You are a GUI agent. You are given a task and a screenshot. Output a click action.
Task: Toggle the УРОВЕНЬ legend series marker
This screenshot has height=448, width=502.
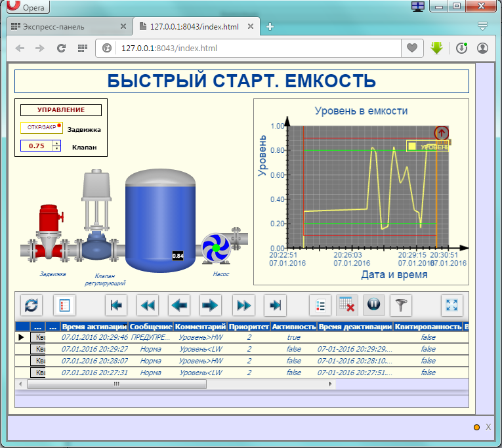tap(412, 146)
